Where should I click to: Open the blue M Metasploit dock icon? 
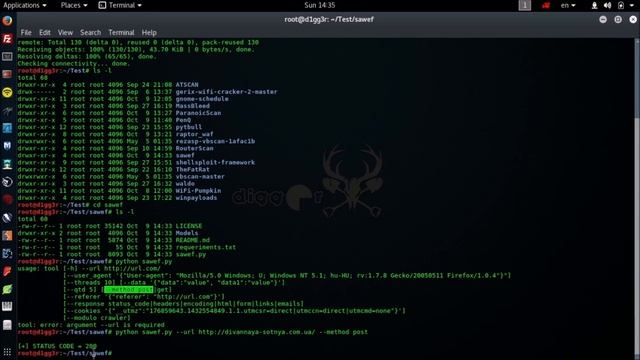coord(7,146)
